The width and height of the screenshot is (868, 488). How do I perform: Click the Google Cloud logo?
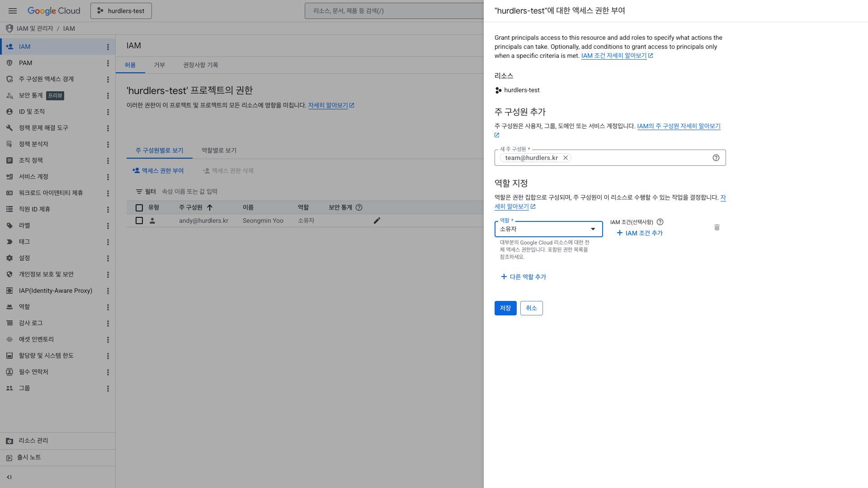point(54,11)
